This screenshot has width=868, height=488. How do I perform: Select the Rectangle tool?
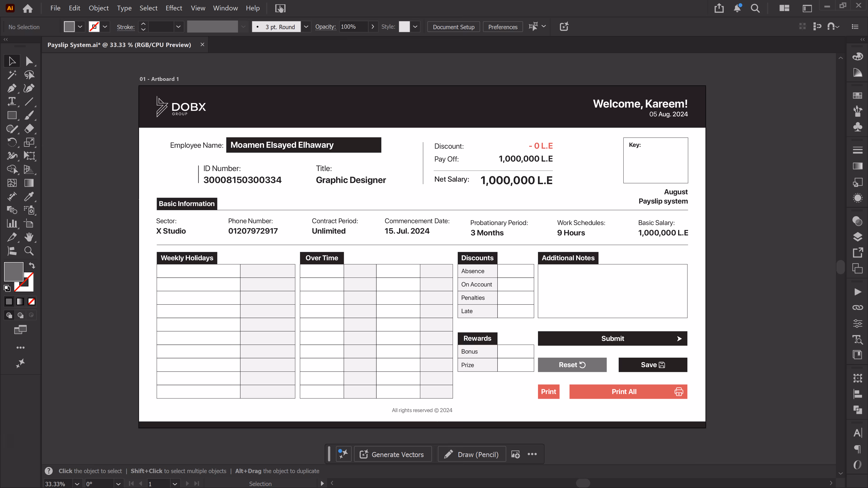coord(12,115)
